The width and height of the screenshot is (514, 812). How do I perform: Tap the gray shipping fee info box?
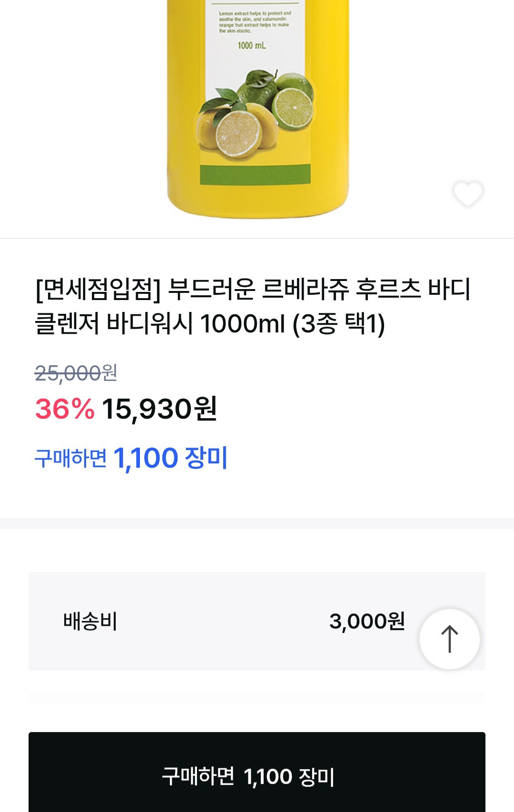click(x=257, y=622)
